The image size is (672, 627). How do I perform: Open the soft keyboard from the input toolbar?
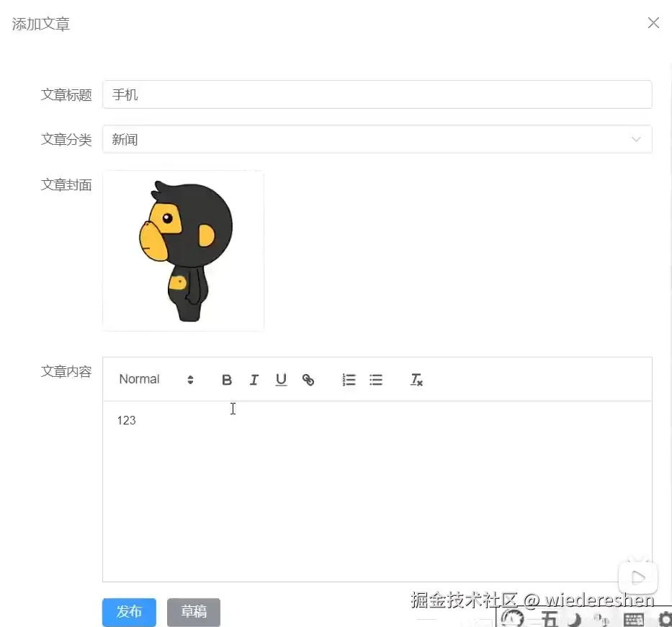pyautogui.click(x=632, y=620)
